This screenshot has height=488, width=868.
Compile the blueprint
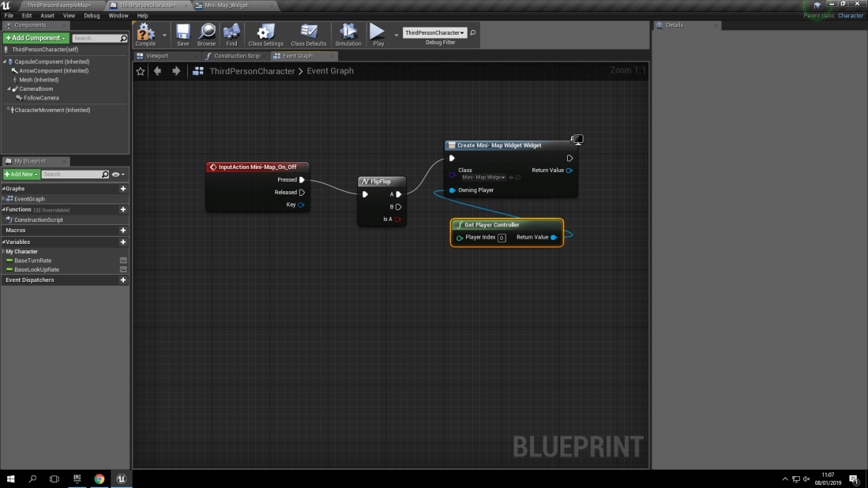(x=145, y=34)
